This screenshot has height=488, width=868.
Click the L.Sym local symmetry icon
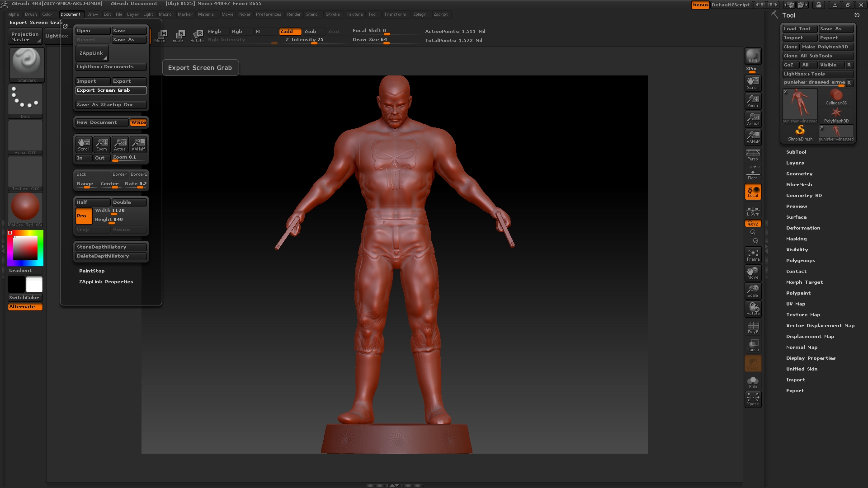coord(753,211)
